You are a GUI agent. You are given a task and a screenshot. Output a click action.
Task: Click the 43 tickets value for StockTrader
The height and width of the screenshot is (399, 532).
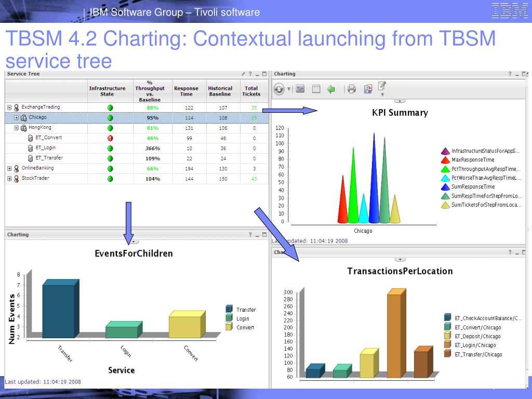pos(254,179)
